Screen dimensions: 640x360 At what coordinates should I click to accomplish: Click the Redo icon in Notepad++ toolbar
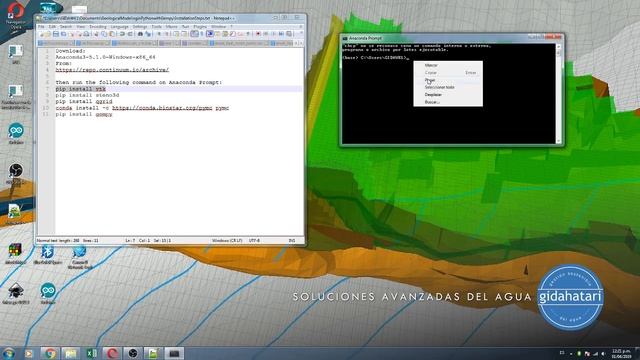click(x=130, y=34)
